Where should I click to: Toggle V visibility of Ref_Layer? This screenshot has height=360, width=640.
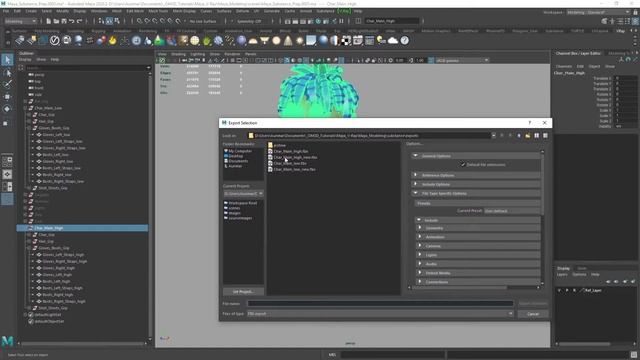(x=559, y=290)
